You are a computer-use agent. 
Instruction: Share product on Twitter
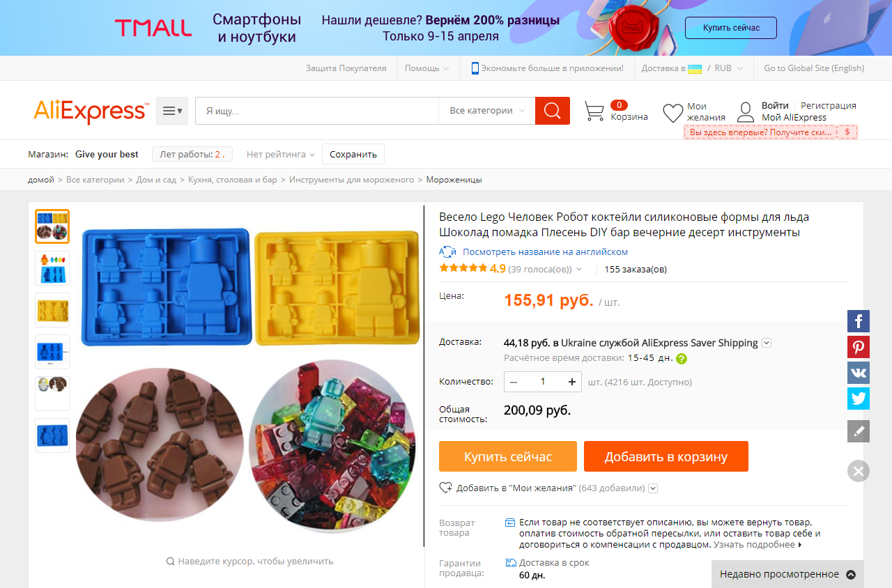click(859, 399)
